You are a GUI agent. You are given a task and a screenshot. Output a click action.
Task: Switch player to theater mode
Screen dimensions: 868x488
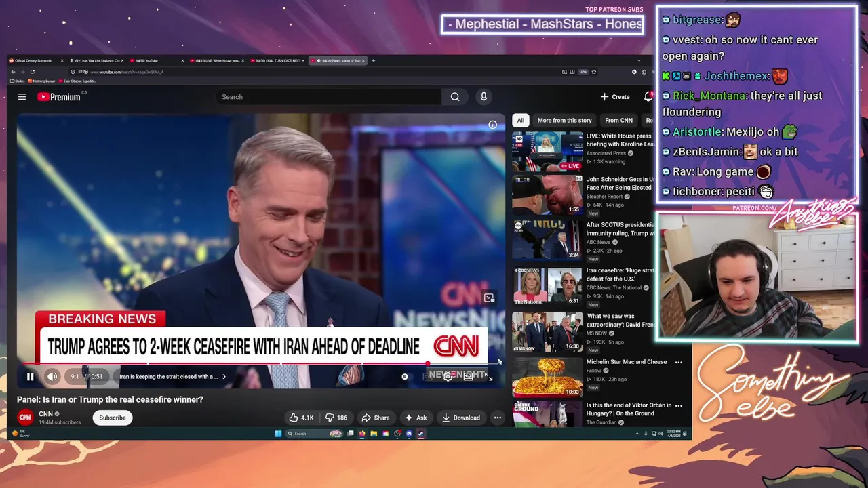pyautogui.click(x=468, y=377)
